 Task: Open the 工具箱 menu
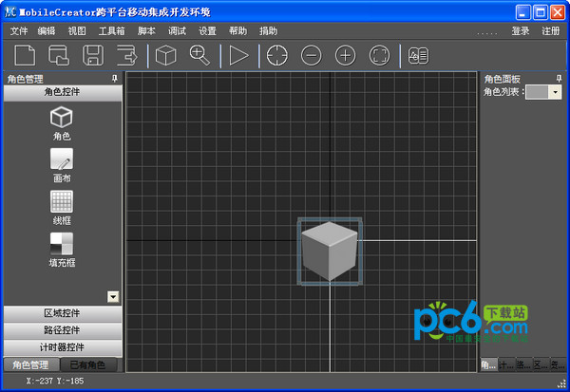point(111,31)
